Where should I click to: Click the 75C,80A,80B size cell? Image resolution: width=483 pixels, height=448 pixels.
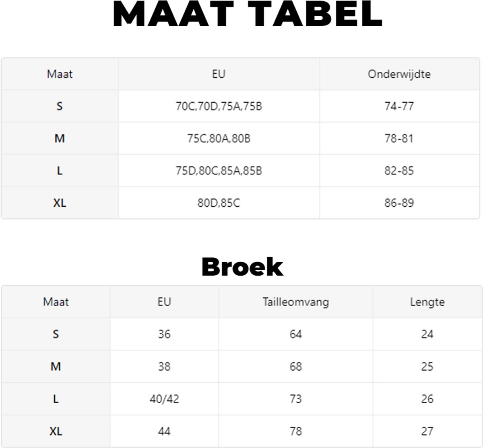(219, 139)
